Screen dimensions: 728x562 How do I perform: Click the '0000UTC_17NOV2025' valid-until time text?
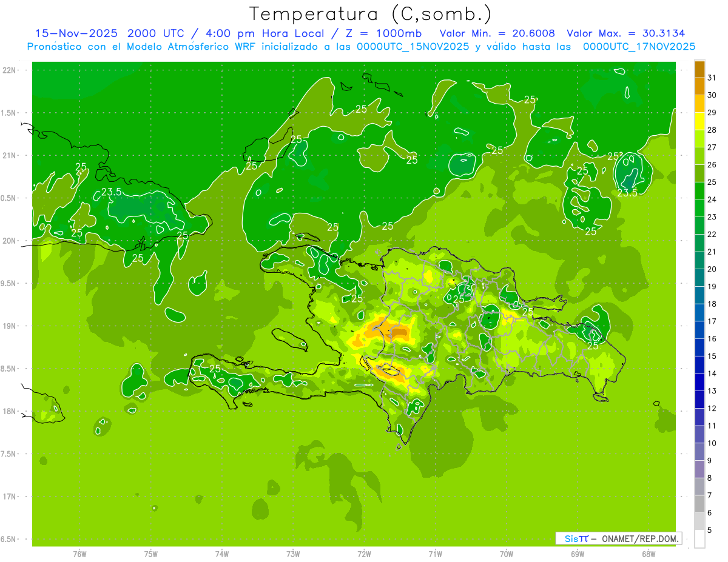(639, 47)
